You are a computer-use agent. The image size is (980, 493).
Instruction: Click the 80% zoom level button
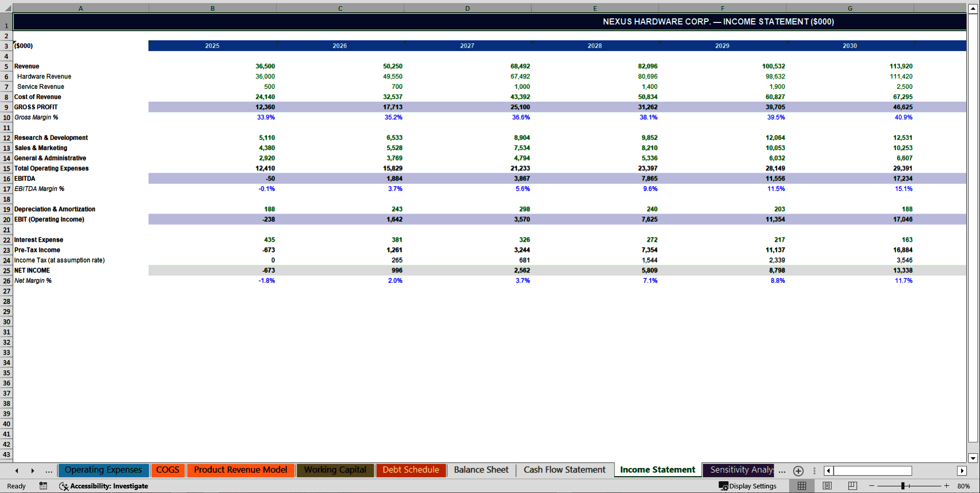[x=964, y=486]
